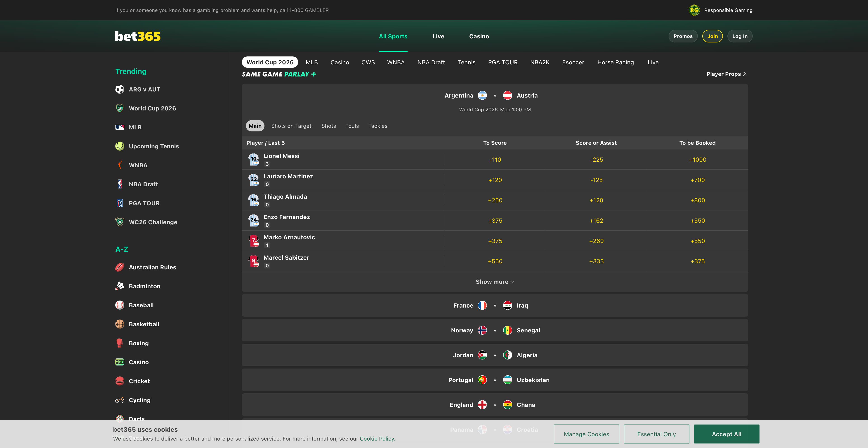Select the Tackles market tab
The width and height of the screenshot is (868, 448).
[378, 126]
